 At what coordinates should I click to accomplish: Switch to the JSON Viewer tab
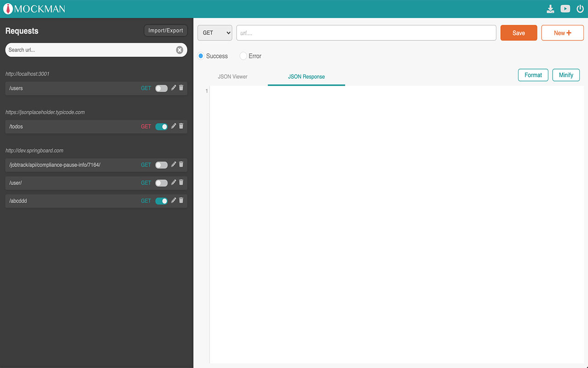pyautogui.click(x=232, y=77)
